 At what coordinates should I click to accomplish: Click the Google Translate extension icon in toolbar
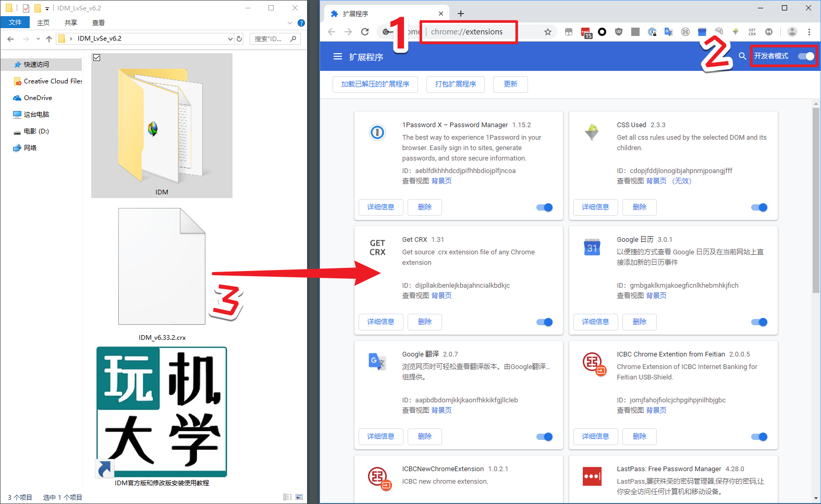pyautogui.click(x=668, y=32)
